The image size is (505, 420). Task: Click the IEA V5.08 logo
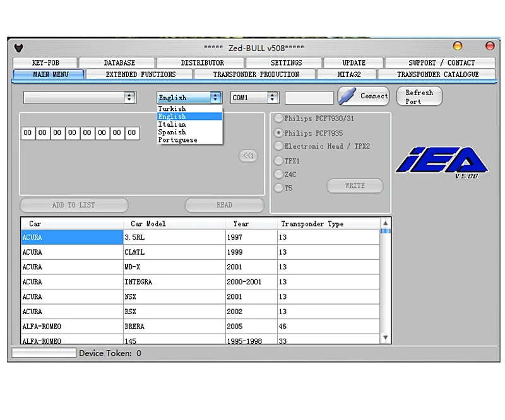442,162
